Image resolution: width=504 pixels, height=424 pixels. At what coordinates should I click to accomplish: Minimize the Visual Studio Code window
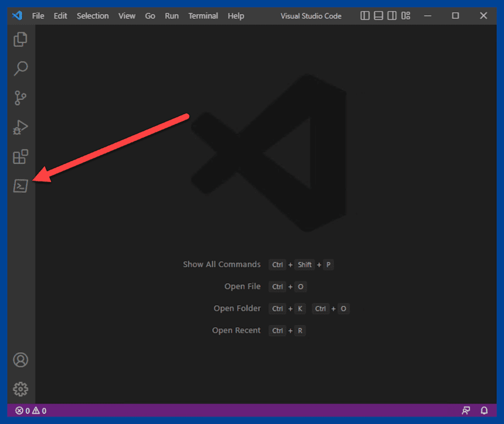point(428,16)
